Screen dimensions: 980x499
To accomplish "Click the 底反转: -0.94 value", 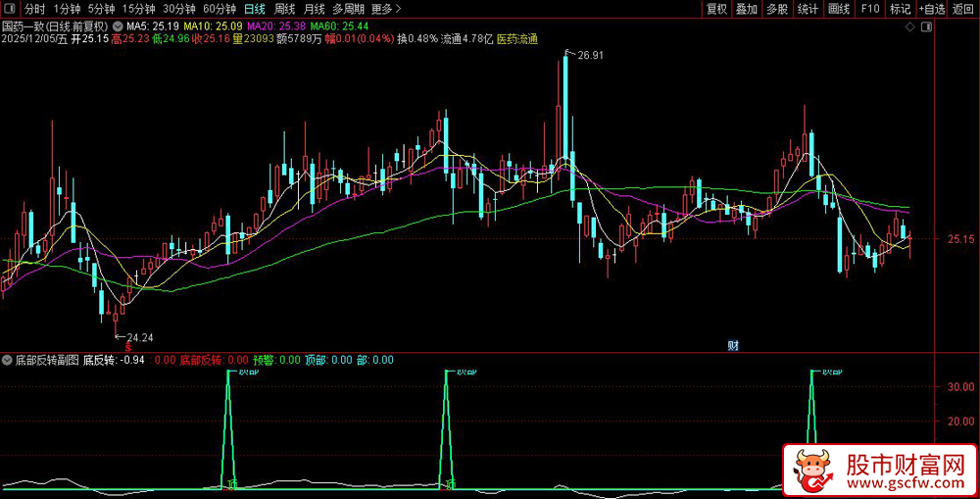I will [x=115, y=360].
